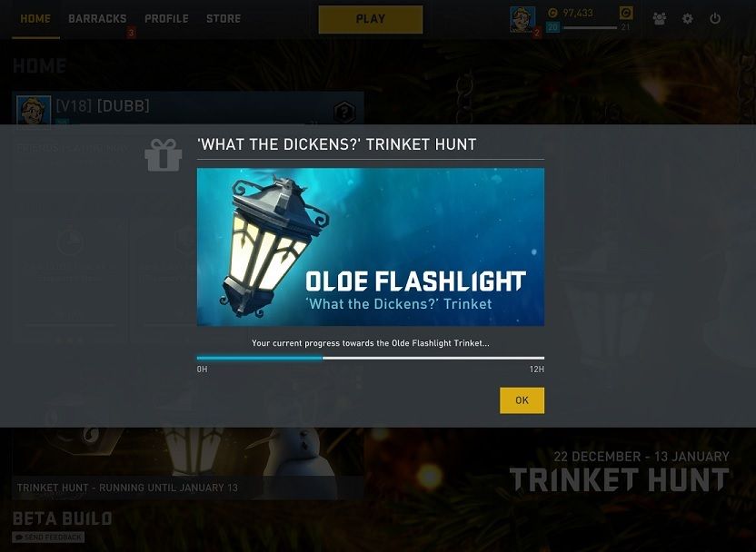This screenshot has width=756, height=552.
Task: Click the hexagon question mark rank badge
Action: point(344,113)
